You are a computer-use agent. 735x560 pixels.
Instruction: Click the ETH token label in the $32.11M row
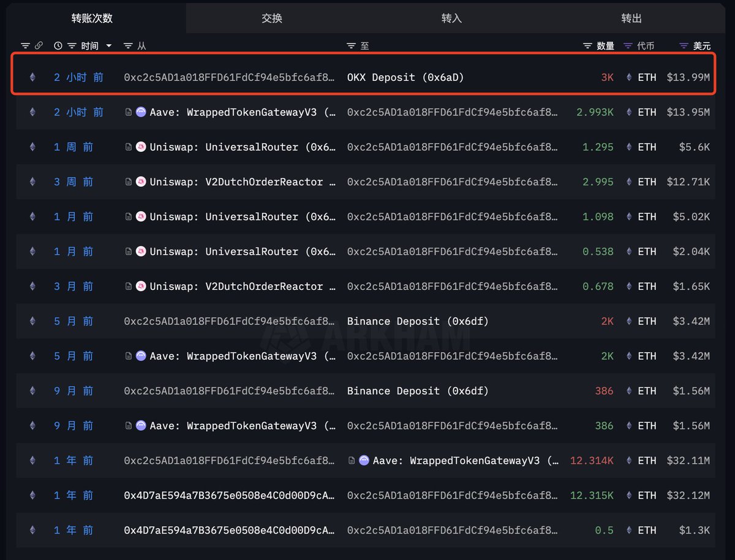click(647, 461)
